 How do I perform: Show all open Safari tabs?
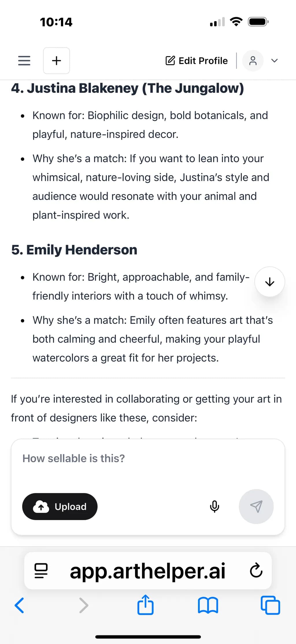[x=270, y=605]
